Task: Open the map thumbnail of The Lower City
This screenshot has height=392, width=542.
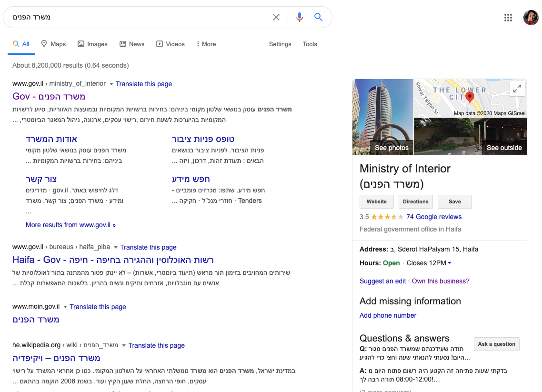Action: 471,98
